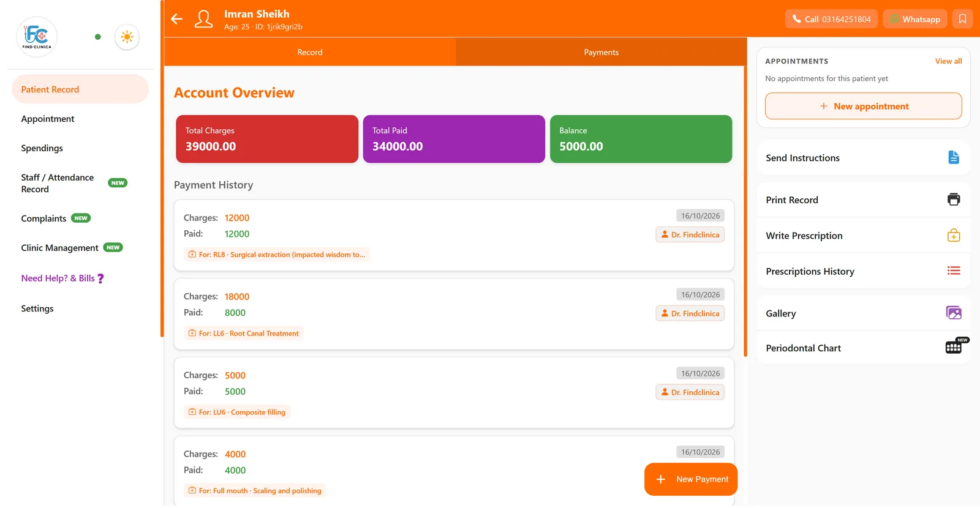Screen dimensions: 980x508
Task: Click Dr. Findclinica tag on 12000 payment
Action: click(690, 234)
